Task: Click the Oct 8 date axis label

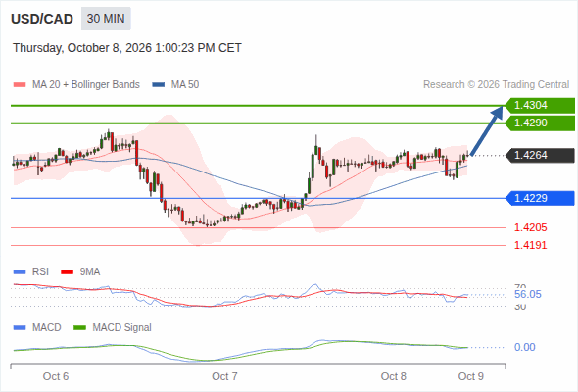Action: point(393,376)
